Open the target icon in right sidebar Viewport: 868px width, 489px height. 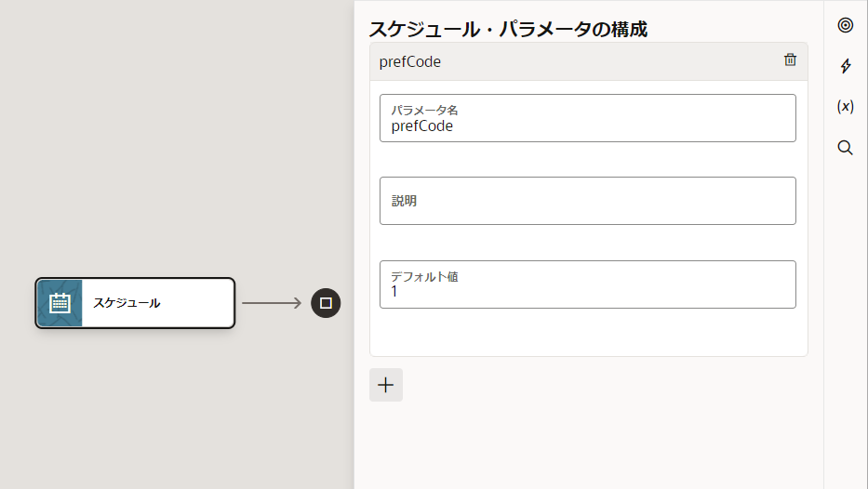(845, 25)
